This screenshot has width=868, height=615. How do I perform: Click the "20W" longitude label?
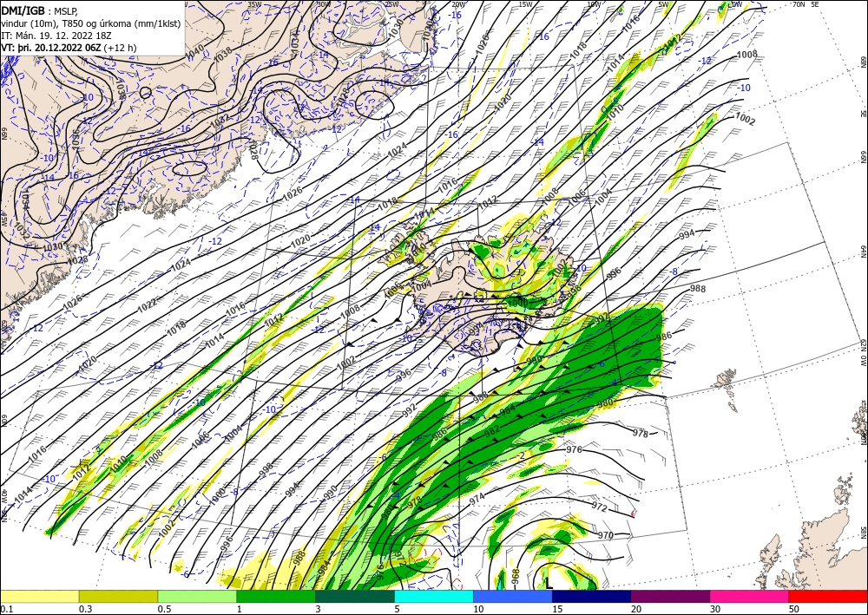457,3
